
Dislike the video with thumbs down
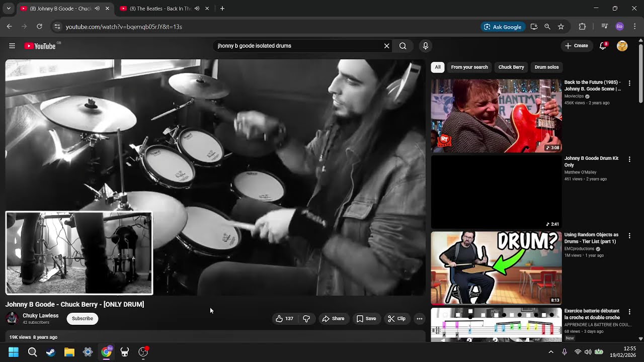pyautogui.click(x=306, y=319)
